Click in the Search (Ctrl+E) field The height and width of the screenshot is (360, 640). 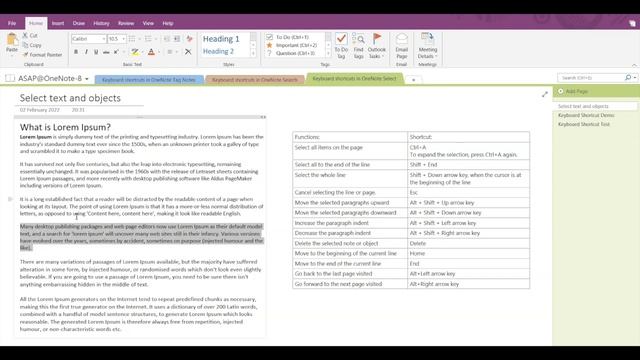pos(591,78)
